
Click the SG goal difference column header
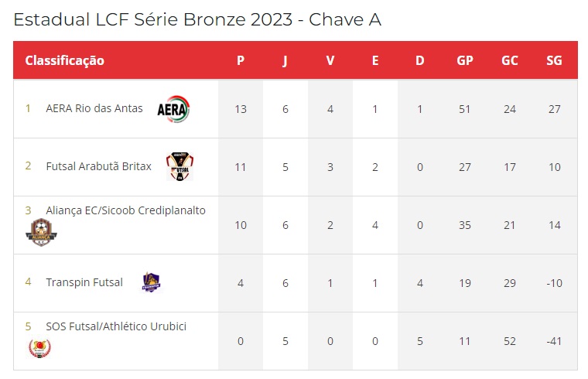click(554, 60)
